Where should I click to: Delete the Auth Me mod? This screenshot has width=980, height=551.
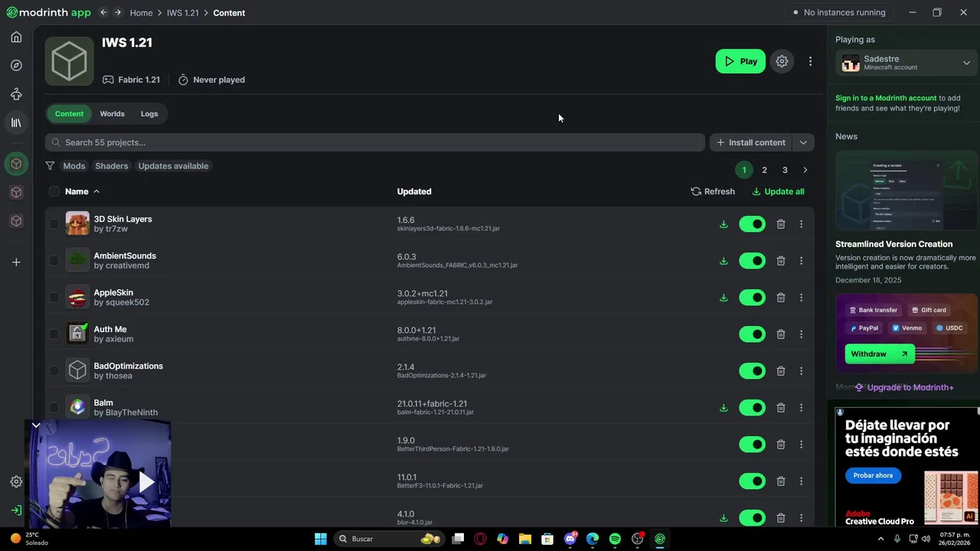coord(781,334)
